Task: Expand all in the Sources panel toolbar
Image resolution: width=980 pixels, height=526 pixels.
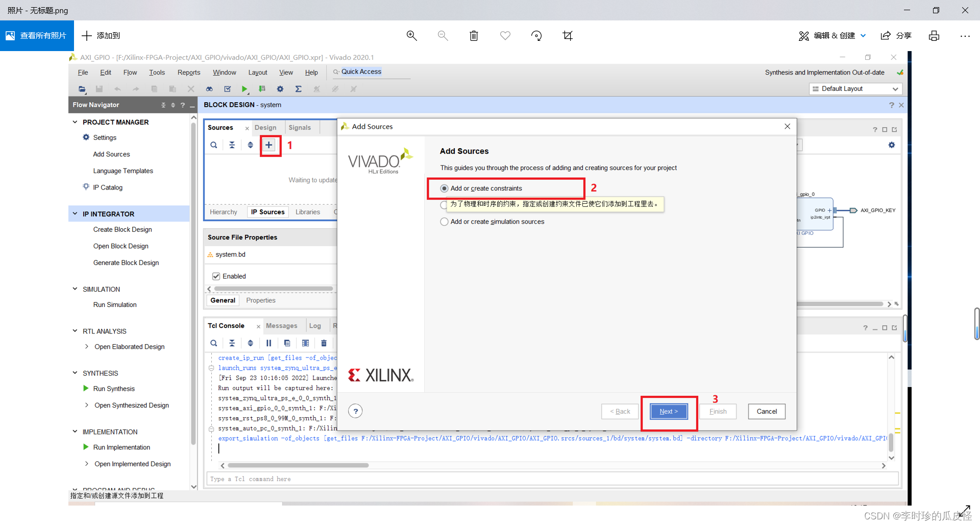Action: (251, 145)
